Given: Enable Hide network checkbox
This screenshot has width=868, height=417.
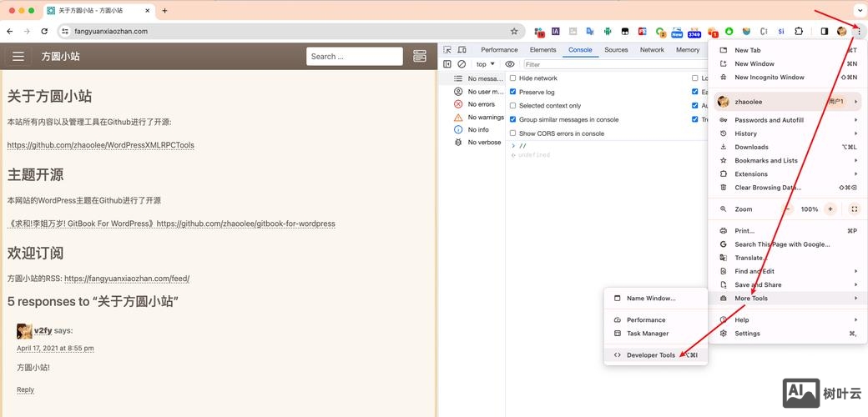Looking at the screenshot, I should [x=513, y=78].
